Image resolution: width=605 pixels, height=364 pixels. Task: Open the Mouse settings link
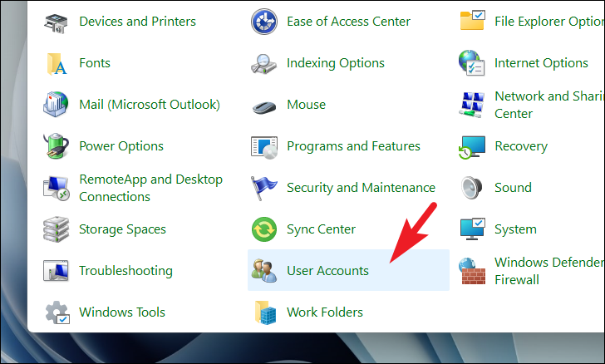(307, 105)
